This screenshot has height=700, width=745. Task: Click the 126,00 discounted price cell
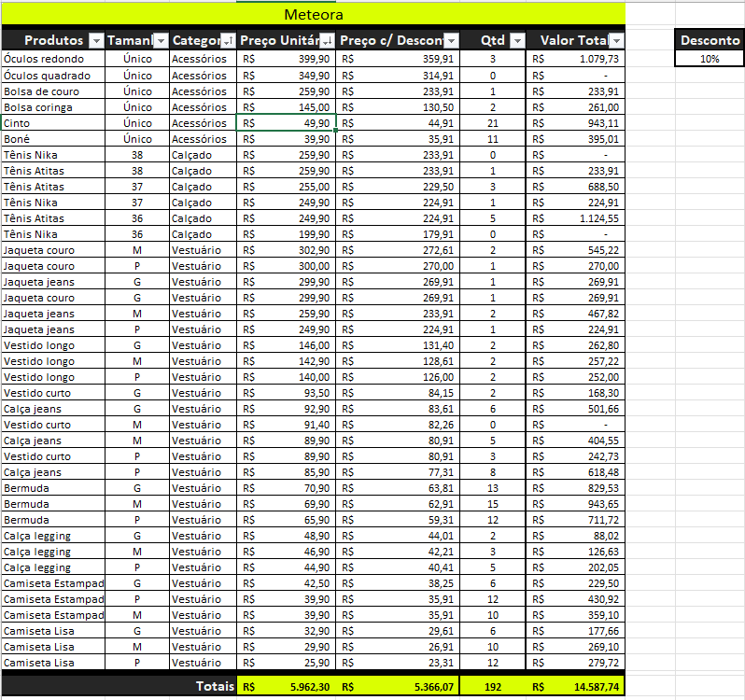[398, 377]
